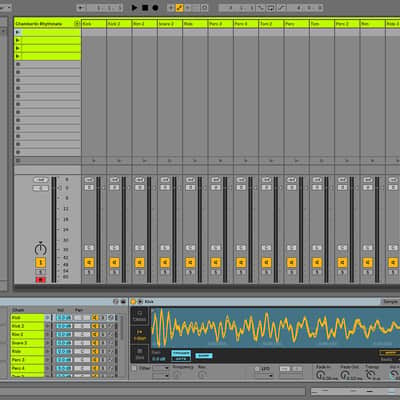The height and width of the screenshot is (400, 400).
Task: Toggle the Snap button
Action: tap(203, 356)
